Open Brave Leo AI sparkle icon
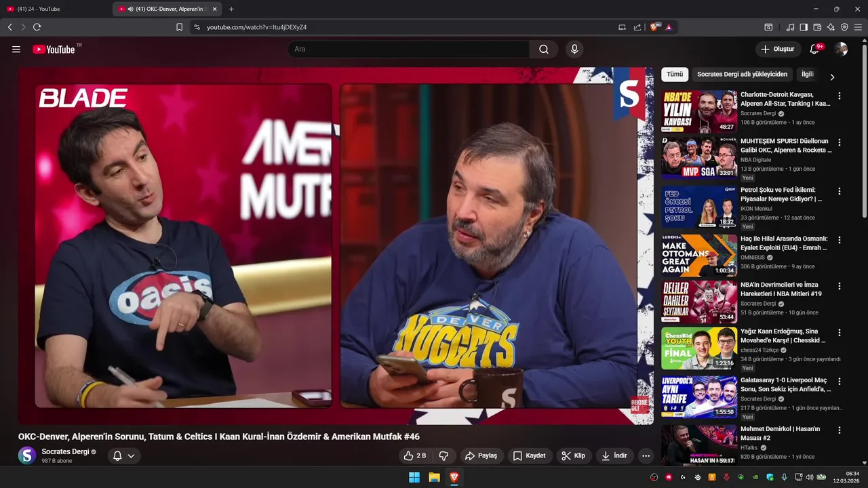The width and height of the screenshot is (868, 488). (x=831, y=27)
